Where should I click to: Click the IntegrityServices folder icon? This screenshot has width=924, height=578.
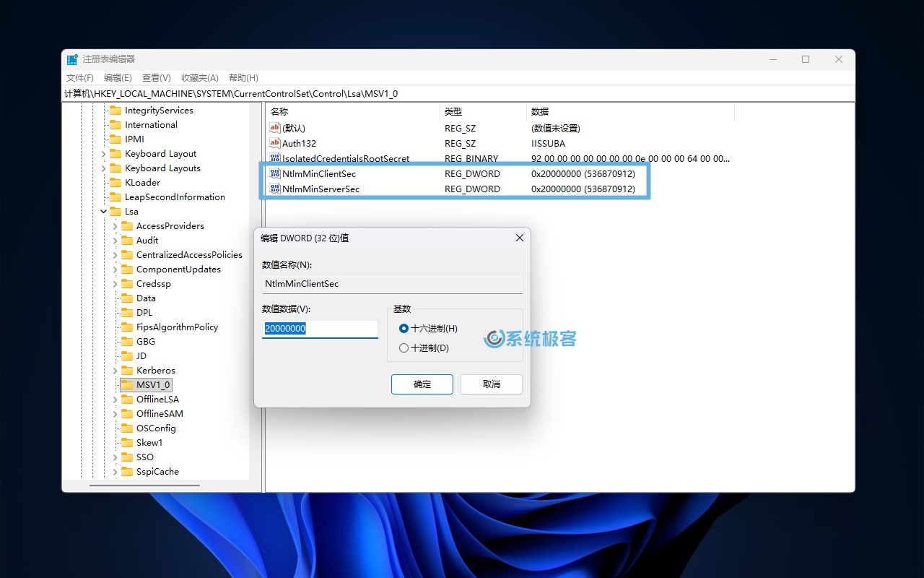click(115, 111)
